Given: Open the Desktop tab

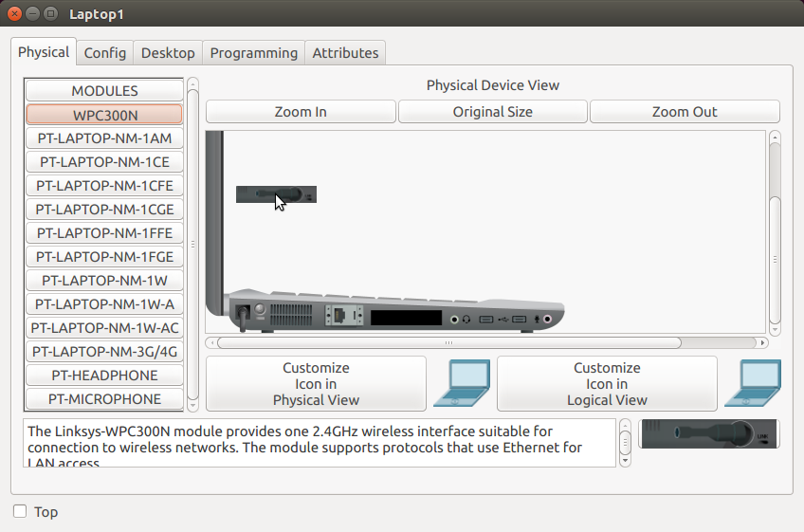Looking at the screenshot, I should tap(168, 53).
